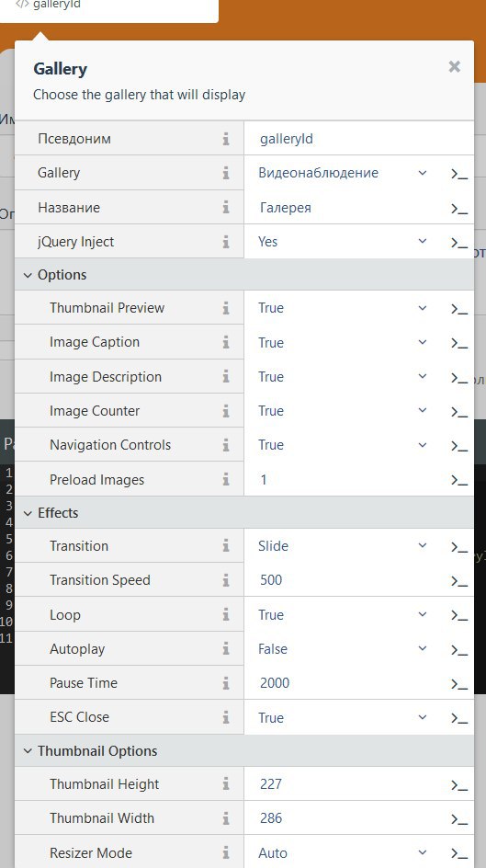Open the Resizer Mode Auto dropdown
The width and height of the screenshot is (486, 868).
pyautogui.click(x=343, y=853)
